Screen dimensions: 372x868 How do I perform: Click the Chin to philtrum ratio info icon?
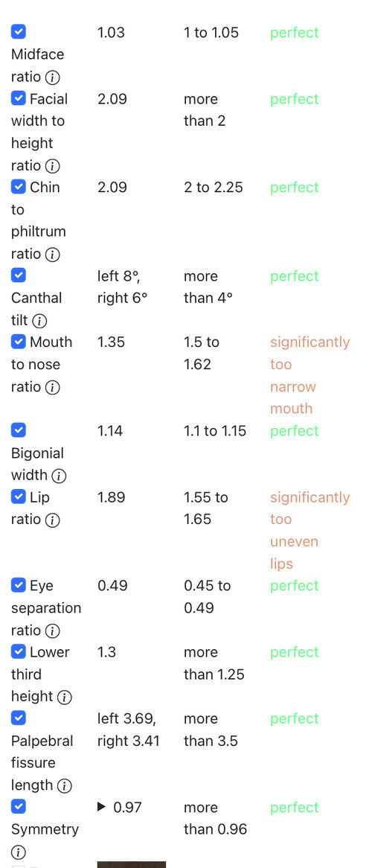pos(52,254)
